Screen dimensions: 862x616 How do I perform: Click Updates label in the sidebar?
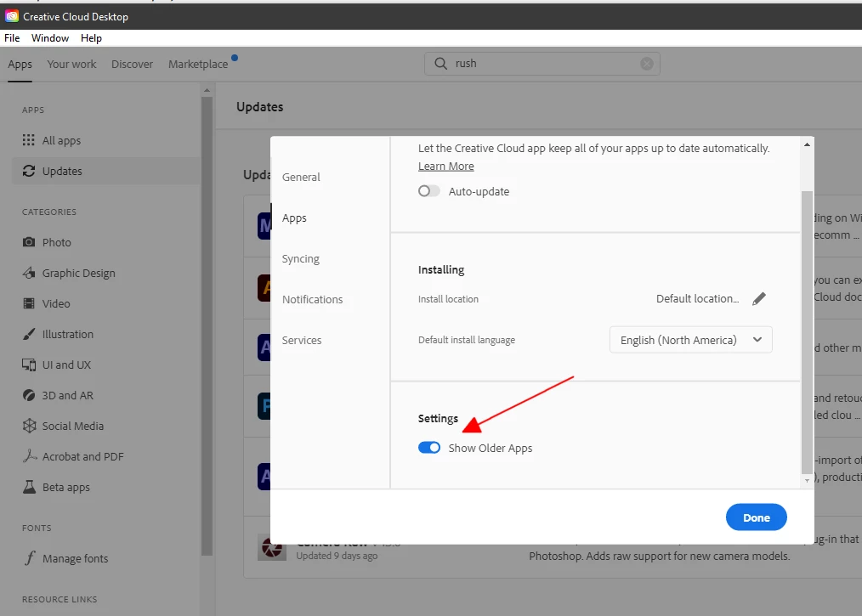coord(62,172)
